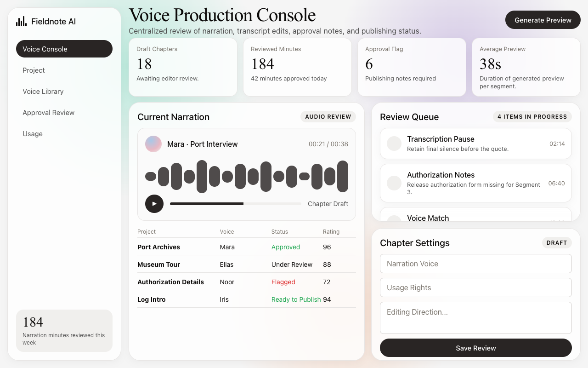Save the chapter review
The height and width of the screenshot is (368, 588).
(476, 348)
